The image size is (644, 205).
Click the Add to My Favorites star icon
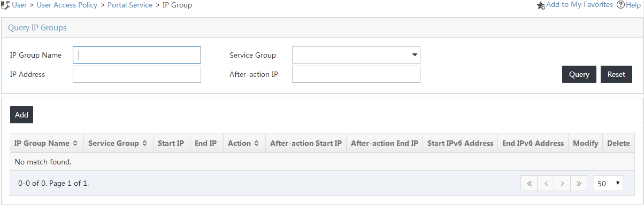[541, 5]
